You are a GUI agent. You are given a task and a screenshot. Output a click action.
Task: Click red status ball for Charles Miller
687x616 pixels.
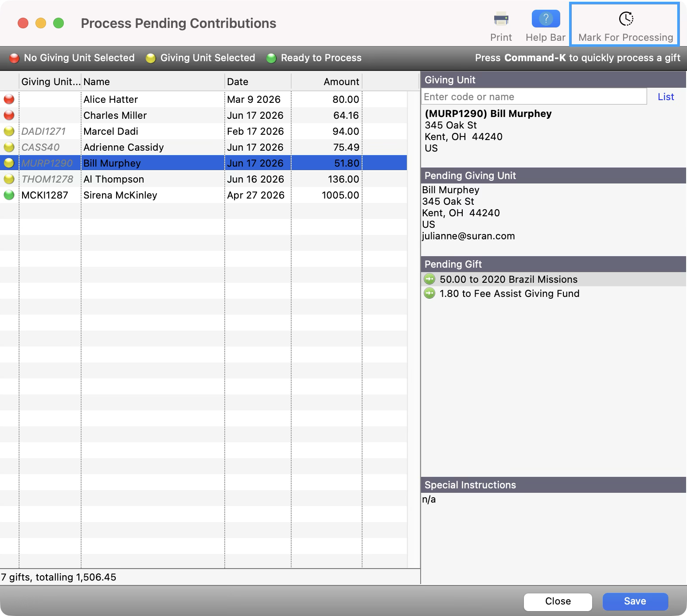[x=9, y=115]
